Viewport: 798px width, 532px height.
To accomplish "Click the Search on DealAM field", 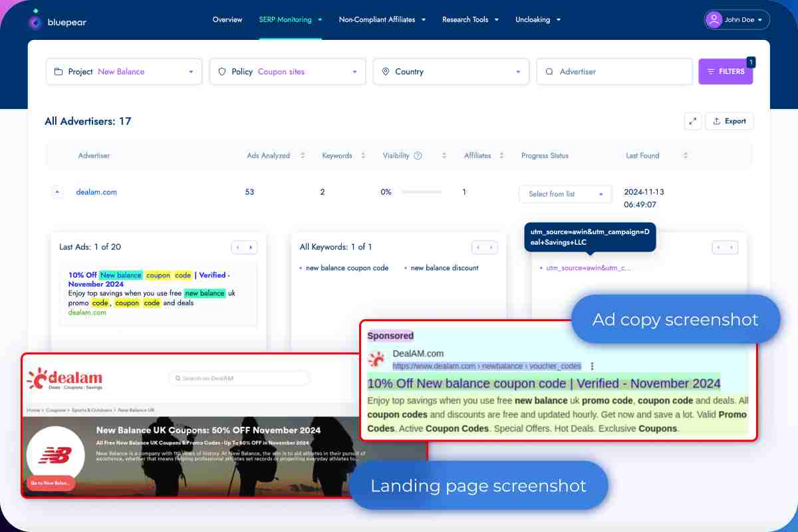I will click(239, 378).
